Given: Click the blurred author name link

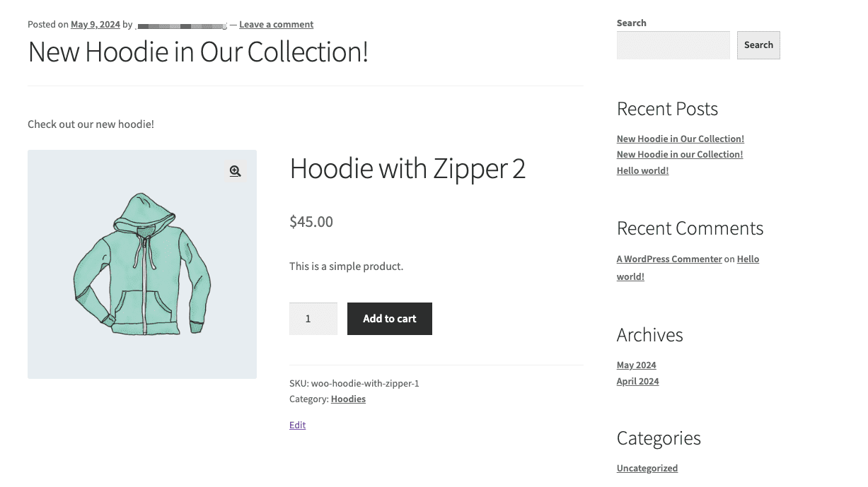Looking at the screenshot, I should [x=181, y=24].
